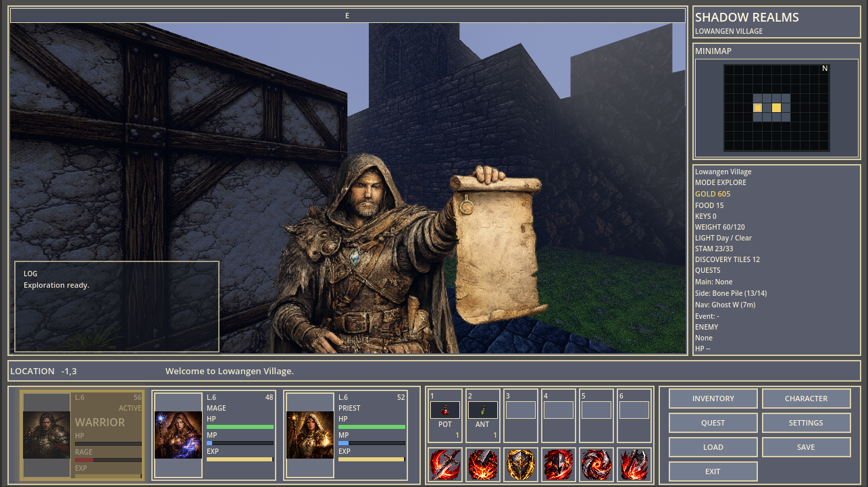The image size is (868, 487).
Task: Open the Inventory screen
Action: (713, 399)
